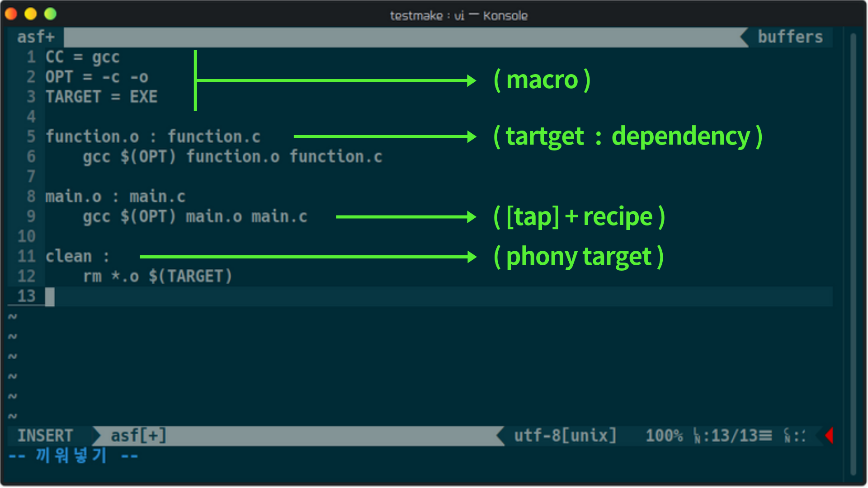
Task: Click the 'clean :' target line
Action: (77, 257)
